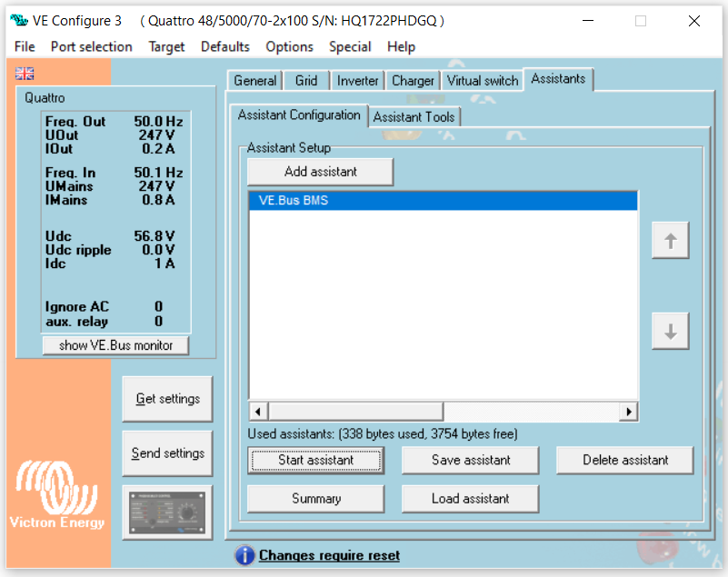Close the VE Configure window
Image resolution: width=728 pixels, height=577 pixels.
(x=694, y=21)
